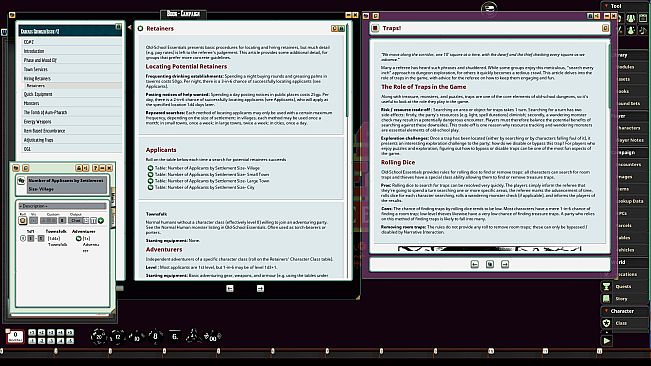
Task: Roll the d4 die
Action: pos(193,336)
